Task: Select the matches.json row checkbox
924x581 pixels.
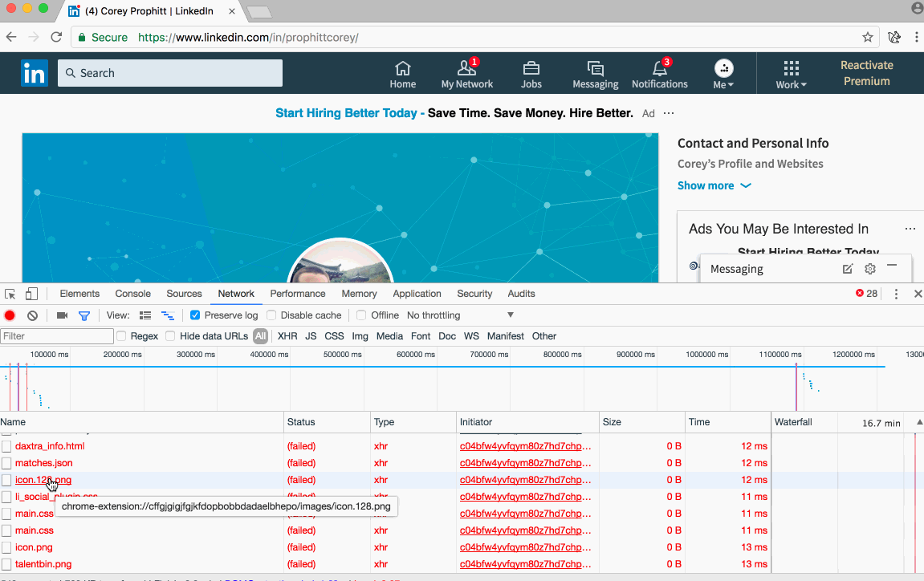Action: (6, 463)
